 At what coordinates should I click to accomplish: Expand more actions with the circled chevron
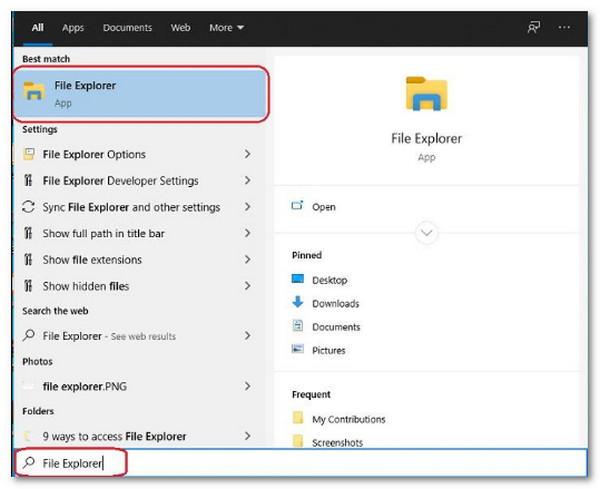(x=426, y=233)
